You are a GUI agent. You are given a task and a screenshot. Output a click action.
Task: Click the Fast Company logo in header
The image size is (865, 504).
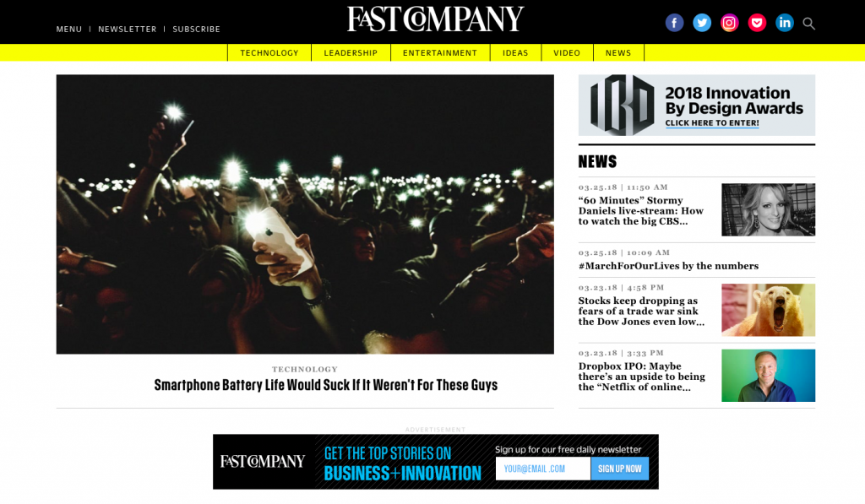(x=435, y=19)
